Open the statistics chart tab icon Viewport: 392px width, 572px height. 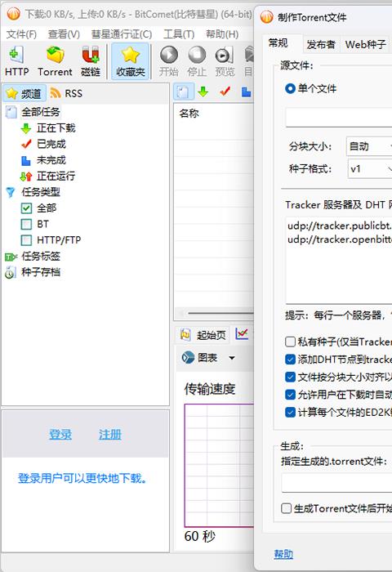tap(242, 333)
